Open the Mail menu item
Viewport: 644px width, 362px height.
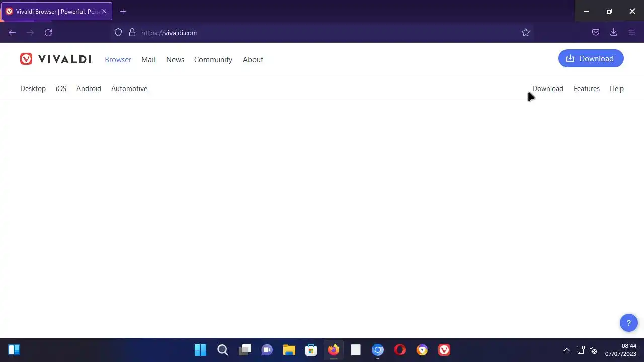[x=148, y=59]
